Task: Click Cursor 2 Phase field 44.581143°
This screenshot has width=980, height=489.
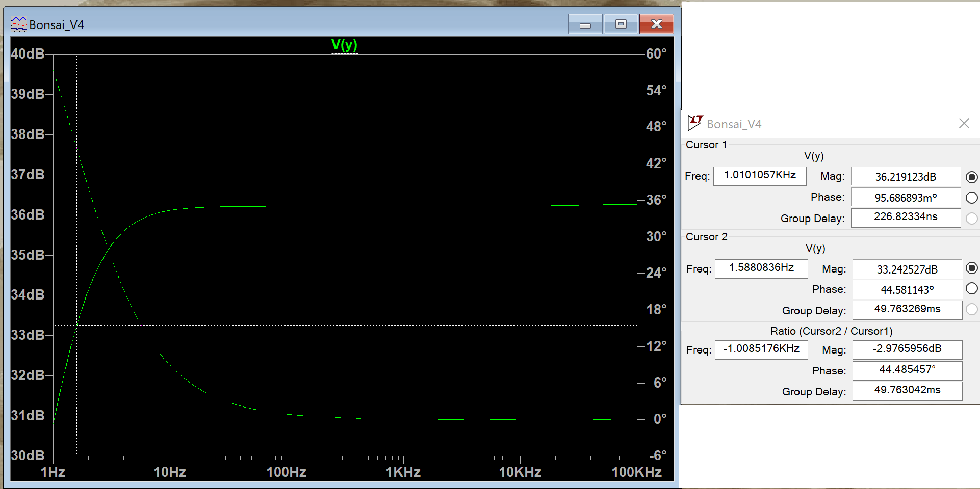Action: pos(908,290)
